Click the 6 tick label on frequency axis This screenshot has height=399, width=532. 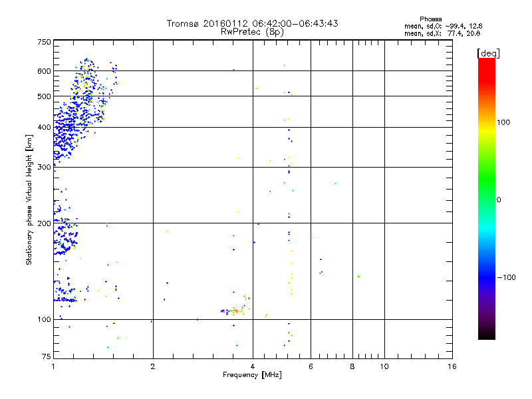click(311, 366)
